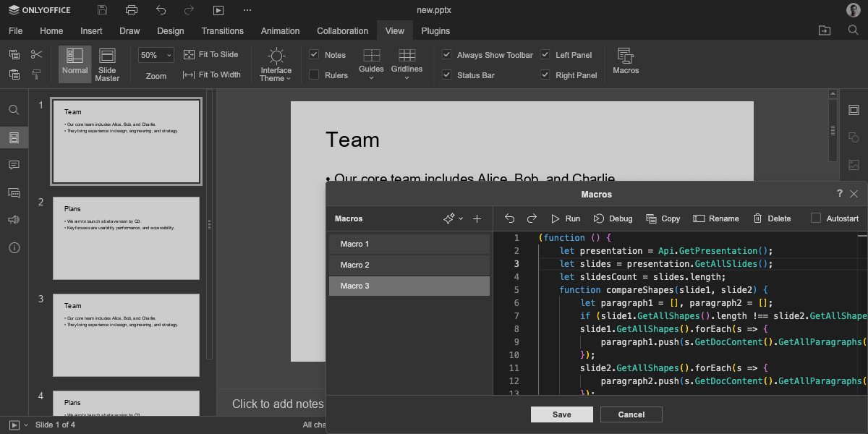Open Chat in left sidebar

tap(14, 192)
